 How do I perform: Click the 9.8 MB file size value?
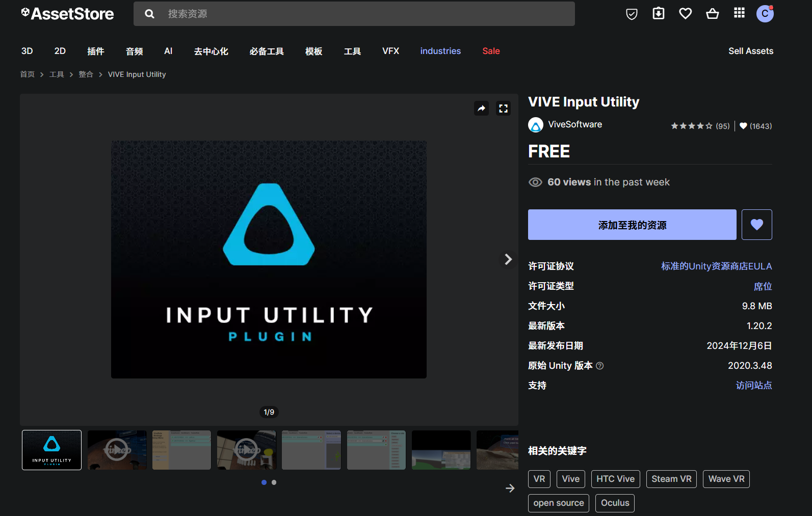coord(757,306)
